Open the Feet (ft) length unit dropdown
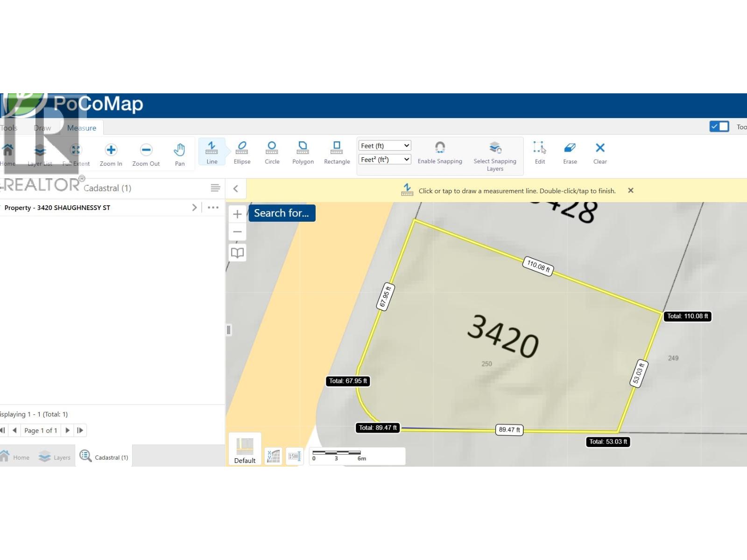 click(384, 146)
